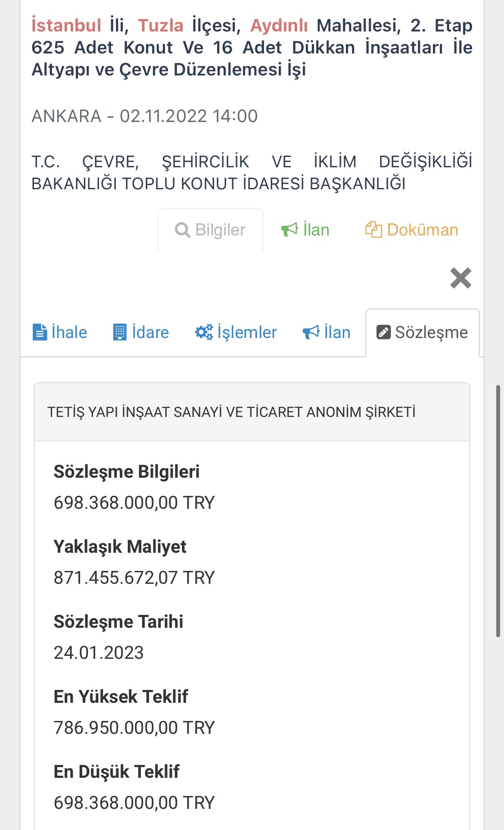This screenshot has height=830, width=504.
Task: Click the Sözleşme pencil-edit icon
Action: (x=383, y=332)
